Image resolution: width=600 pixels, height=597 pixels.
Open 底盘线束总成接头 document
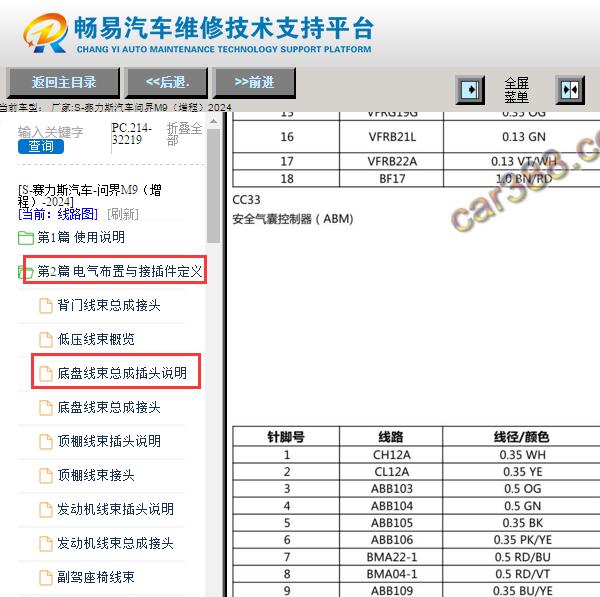click(109, 407)
